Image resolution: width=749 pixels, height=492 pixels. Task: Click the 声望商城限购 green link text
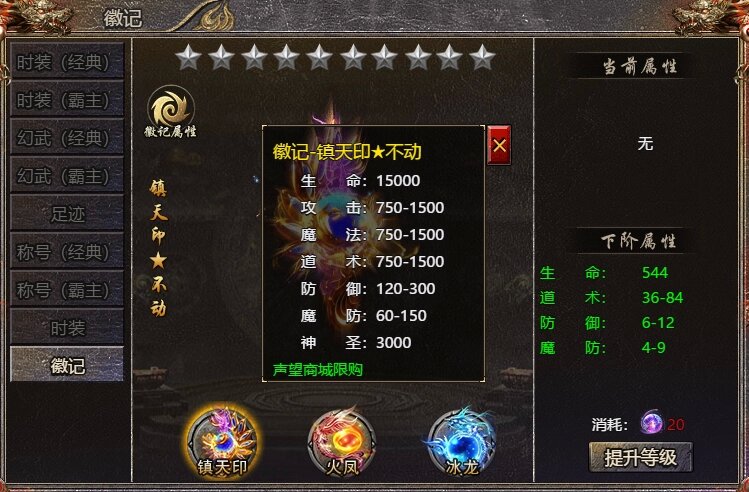(x=318, y=370)
